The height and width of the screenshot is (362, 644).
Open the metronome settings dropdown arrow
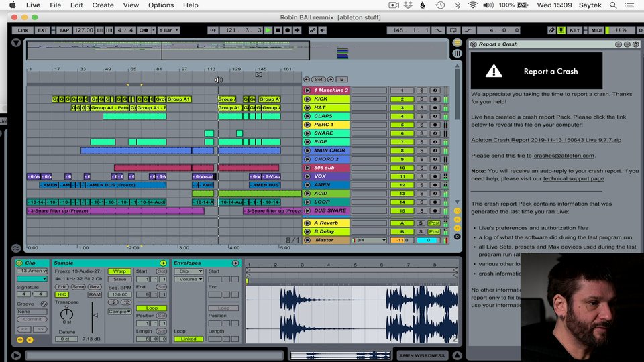(x=154, y=30)
